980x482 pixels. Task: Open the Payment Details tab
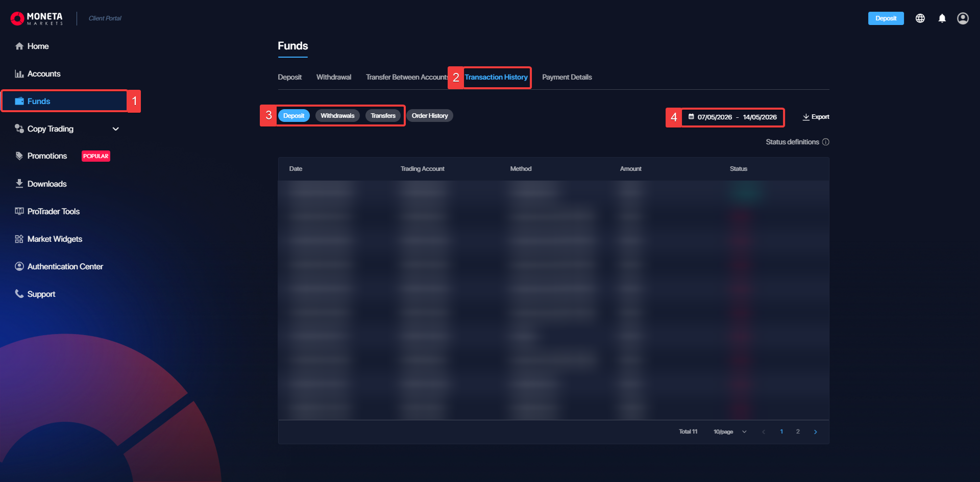[567, 77]
